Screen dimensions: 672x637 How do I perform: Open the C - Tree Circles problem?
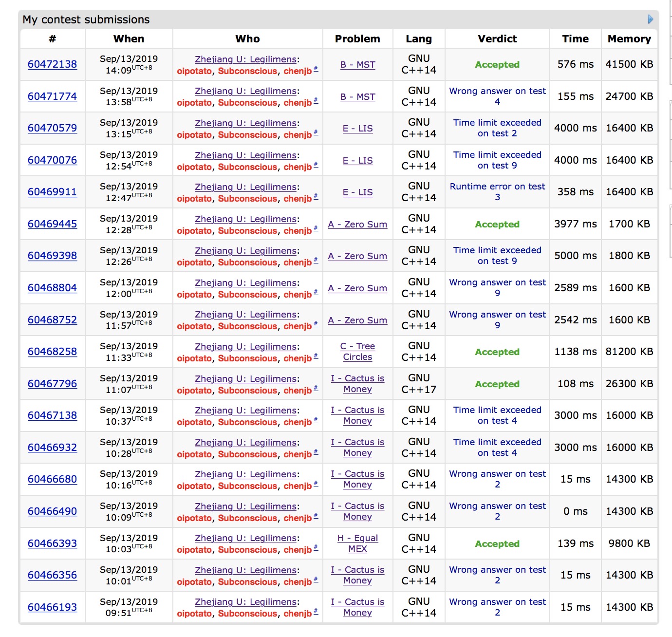coord(357,352)
